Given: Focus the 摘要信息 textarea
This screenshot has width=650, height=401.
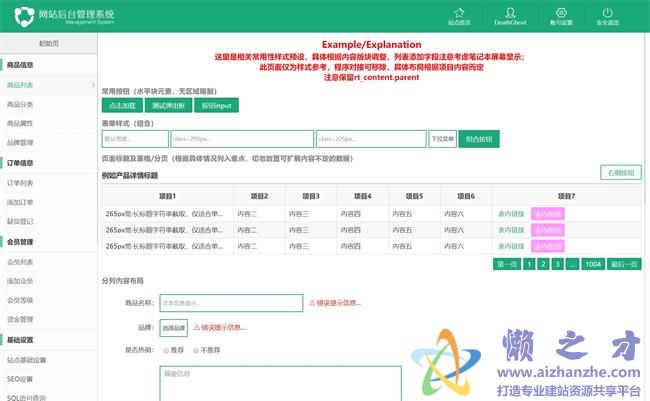Looking at the screenshot, I should click(x=281, y=384).
